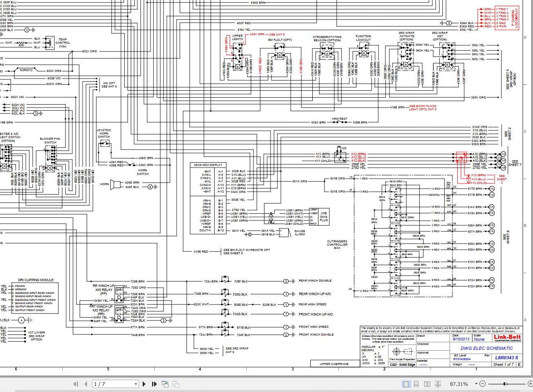
Task: Open the page number dropdown
Action: [x=136, y=384]
